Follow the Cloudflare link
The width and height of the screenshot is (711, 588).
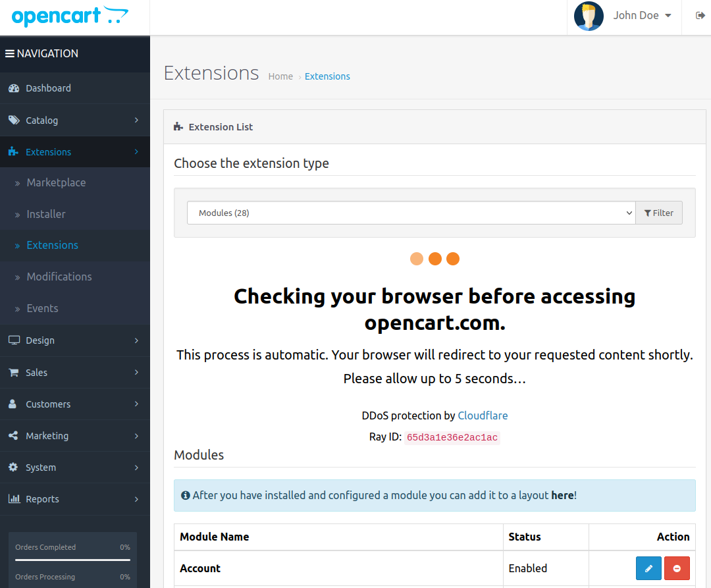[x=483, y=415]
